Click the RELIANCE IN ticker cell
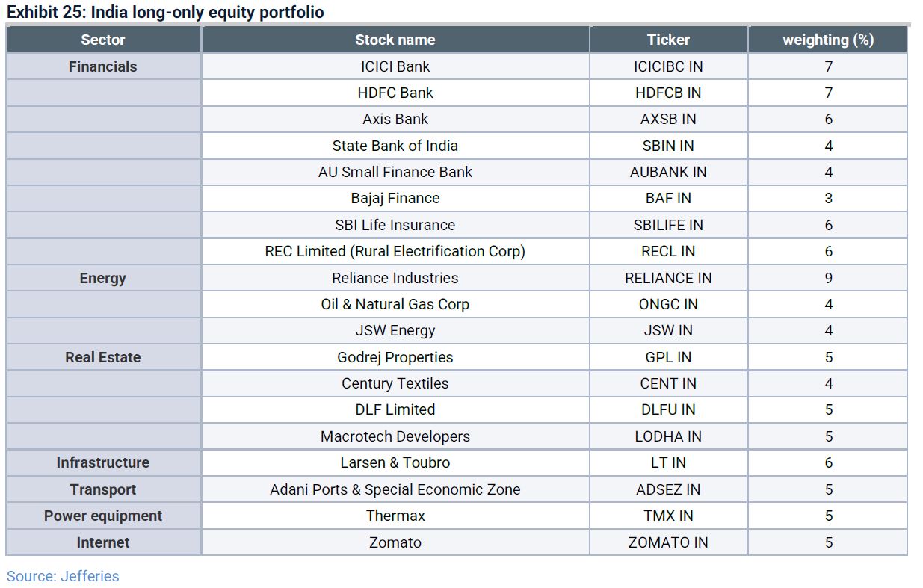This screenshot has width=923, height=588. [668, 278]
